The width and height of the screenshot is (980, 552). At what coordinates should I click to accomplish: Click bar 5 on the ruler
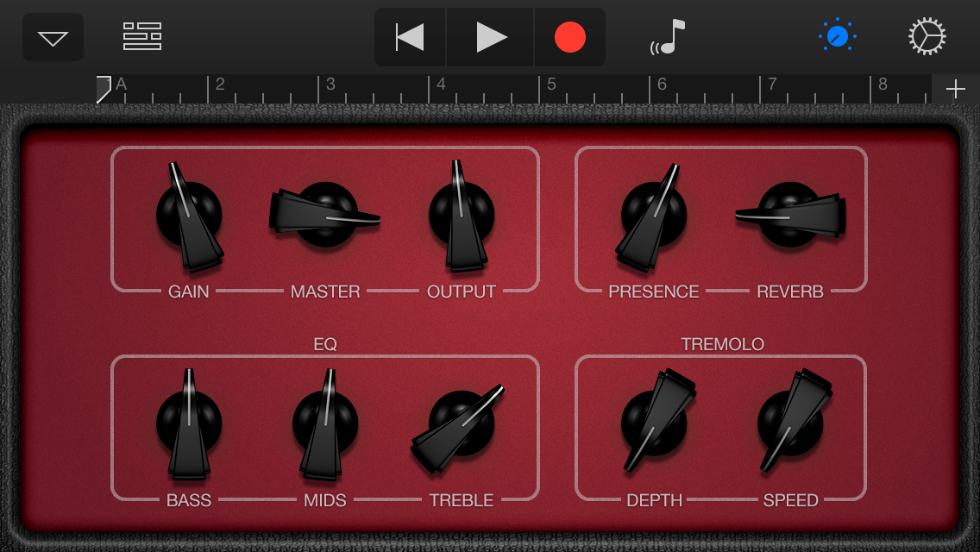[x=551, y=85]
